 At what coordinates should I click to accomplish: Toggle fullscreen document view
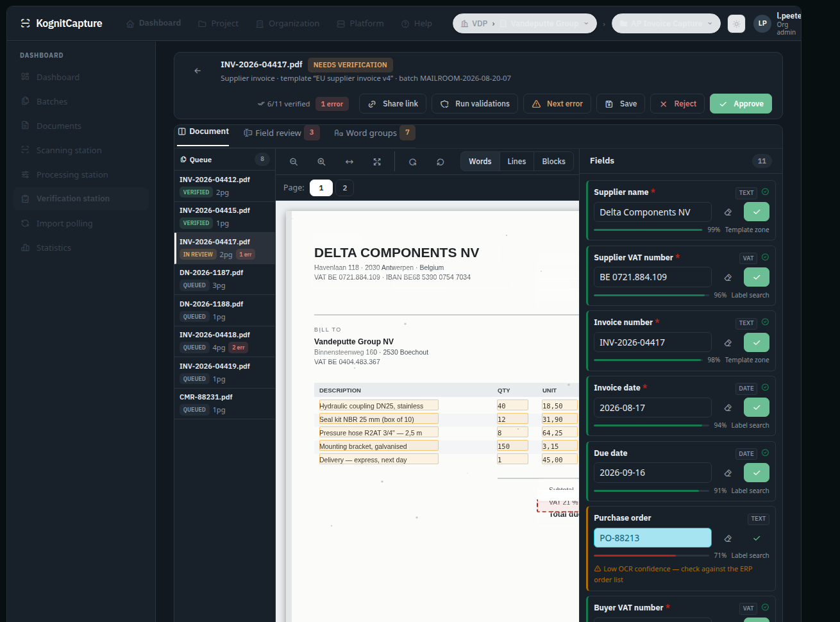tap(377, 162)
